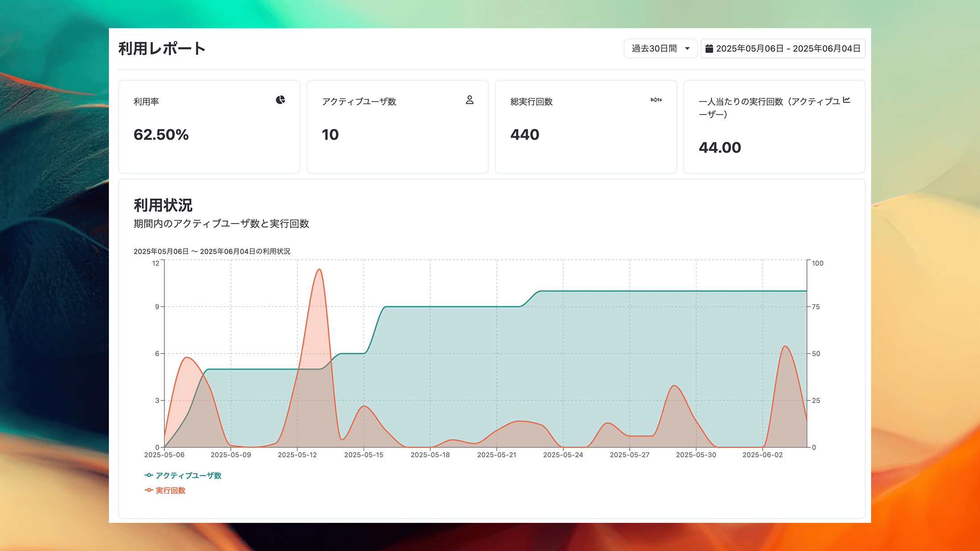Select the 62.50% usage rate value
This screenshot has width=980, height=551.
click(161, 134)
